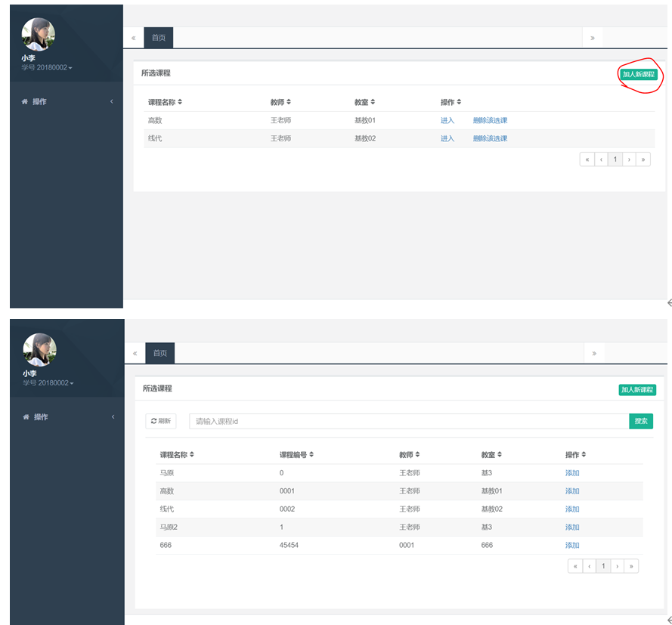This screenshot has width=672, height=625.
Task: Click 添加 link for the 马原 course
Action: (x=572, y=473)
